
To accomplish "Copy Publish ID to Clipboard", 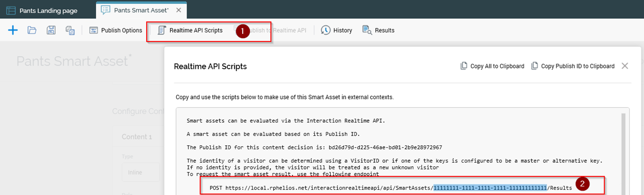I will [x=573, y=66].
